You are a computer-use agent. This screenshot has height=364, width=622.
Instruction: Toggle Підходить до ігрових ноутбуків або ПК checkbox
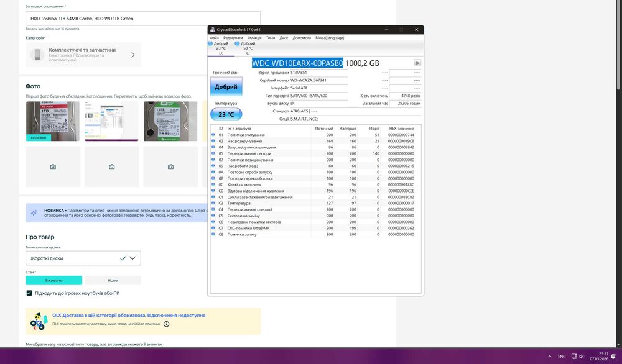[x=29, y=293]
